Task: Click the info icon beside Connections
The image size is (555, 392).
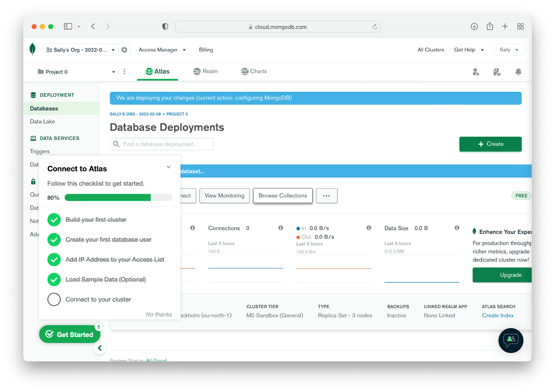Action: pyautogui.click(x=281, y=228)
